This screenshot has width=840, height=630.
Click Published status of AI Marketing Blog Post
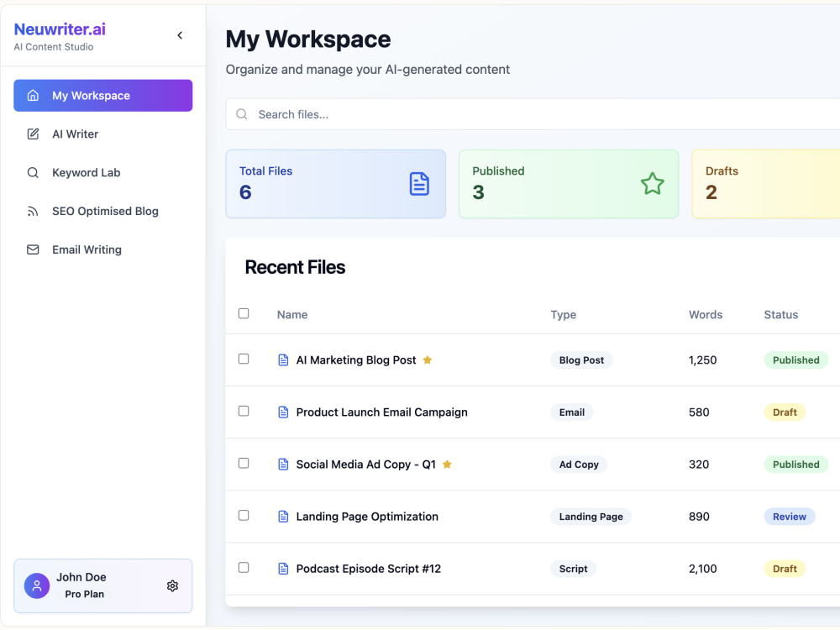(796, 360)
